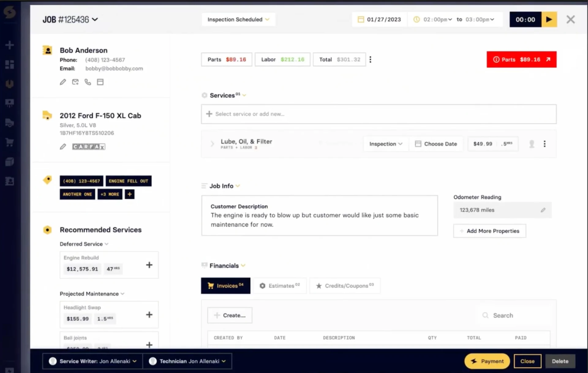The height and width of the screenshot is (373, 588).
Task: Assign technician via person icon on Lube row
Action: click(x=532, y=144)
